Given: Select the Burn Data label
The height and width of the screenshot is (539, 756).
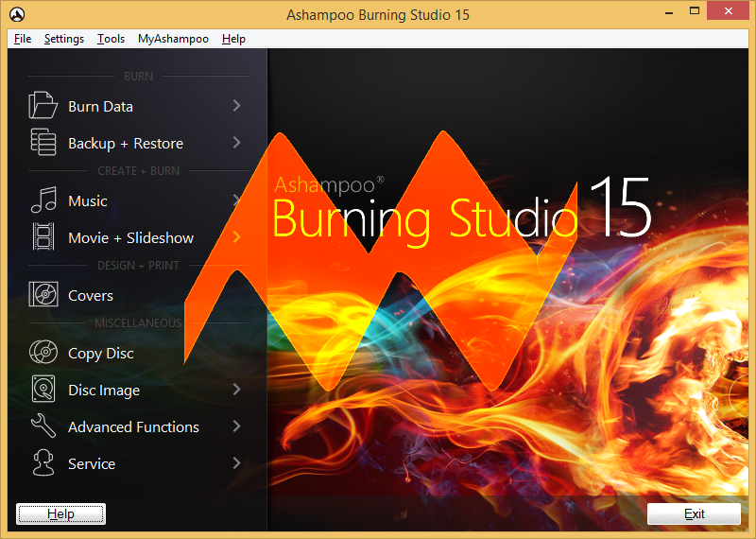Looking at the screenshot, I should click(x=101, y=107).
